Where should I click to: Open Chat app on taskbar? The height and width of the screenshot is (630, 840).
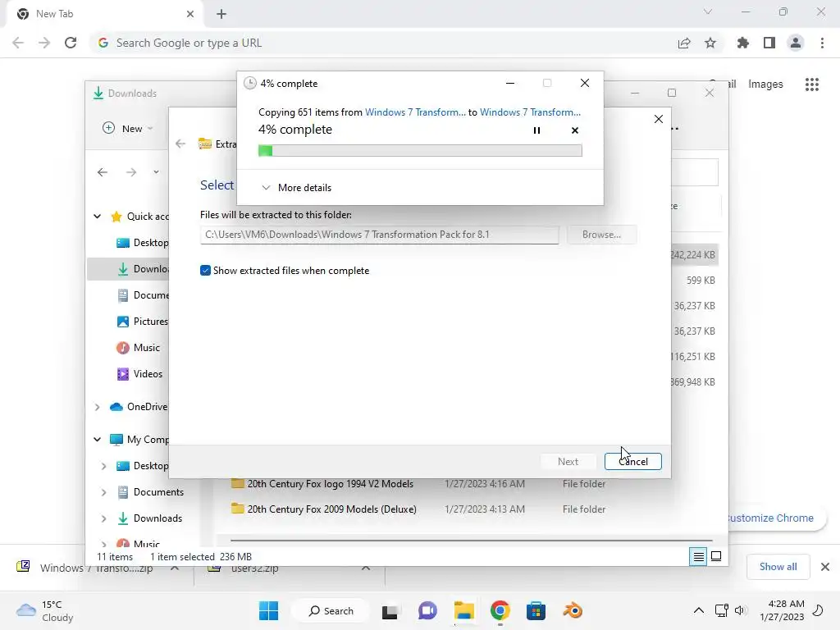(x=427, y=610)
